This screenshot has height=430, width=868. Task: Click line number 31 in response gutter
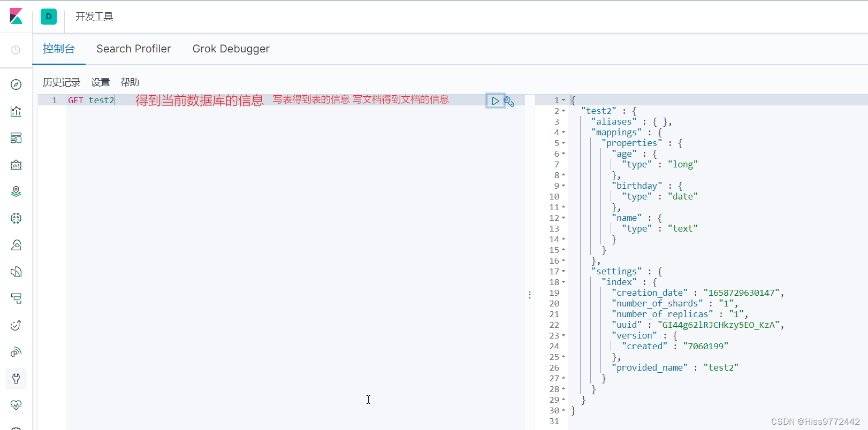[554, 421]
